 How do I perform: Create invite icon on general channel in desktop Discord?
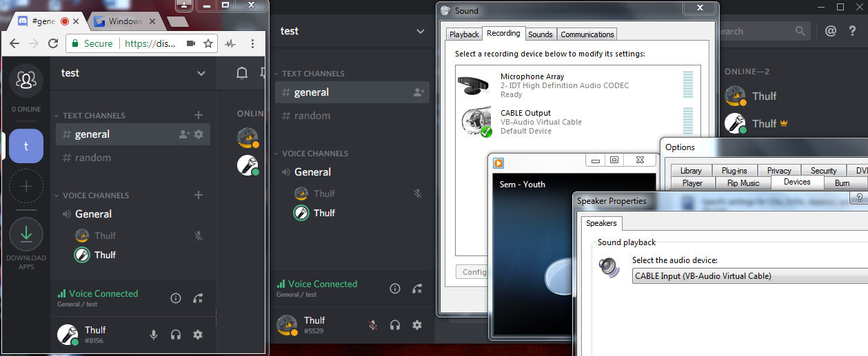point(418,92)
